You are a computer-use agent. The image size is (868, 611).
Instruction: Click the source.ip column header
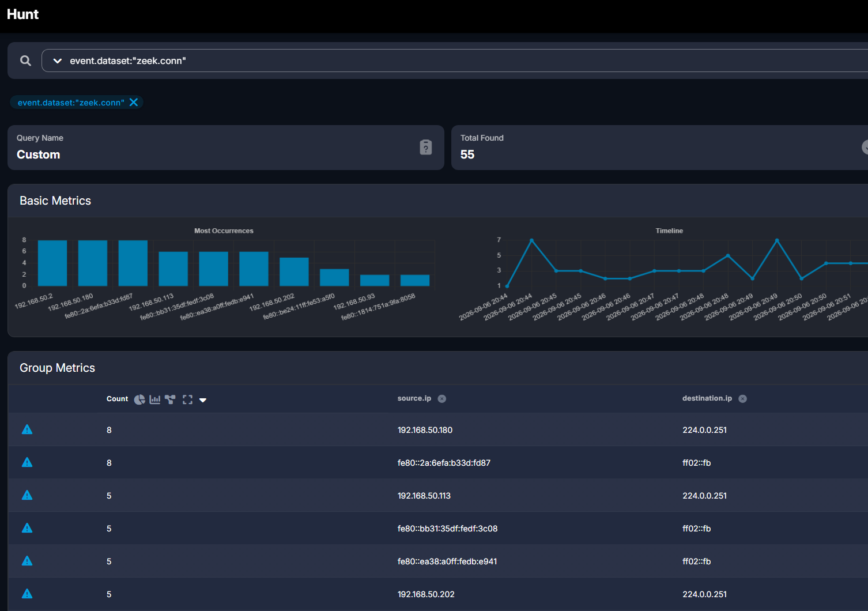coord(414,398)
